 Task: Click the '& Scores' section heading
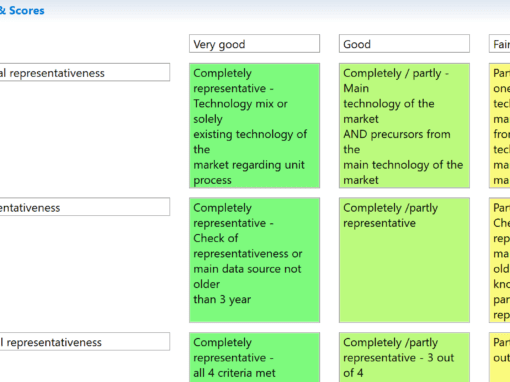[x=22, y=11]
